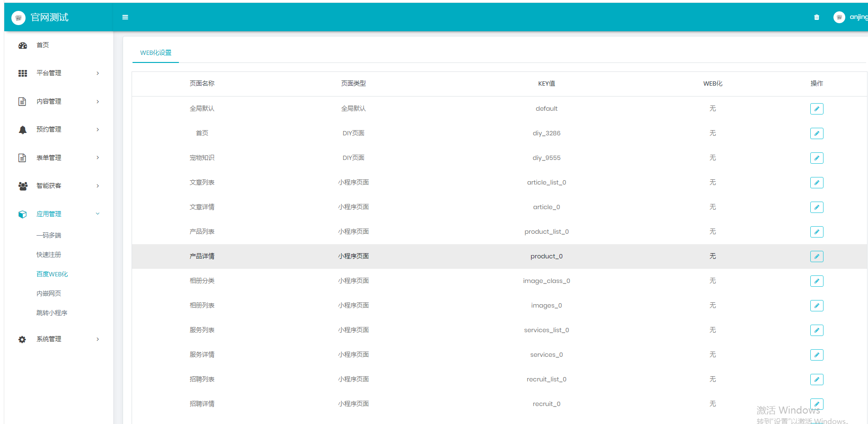Click the 平台管理 grid icon

coord(23,73)
